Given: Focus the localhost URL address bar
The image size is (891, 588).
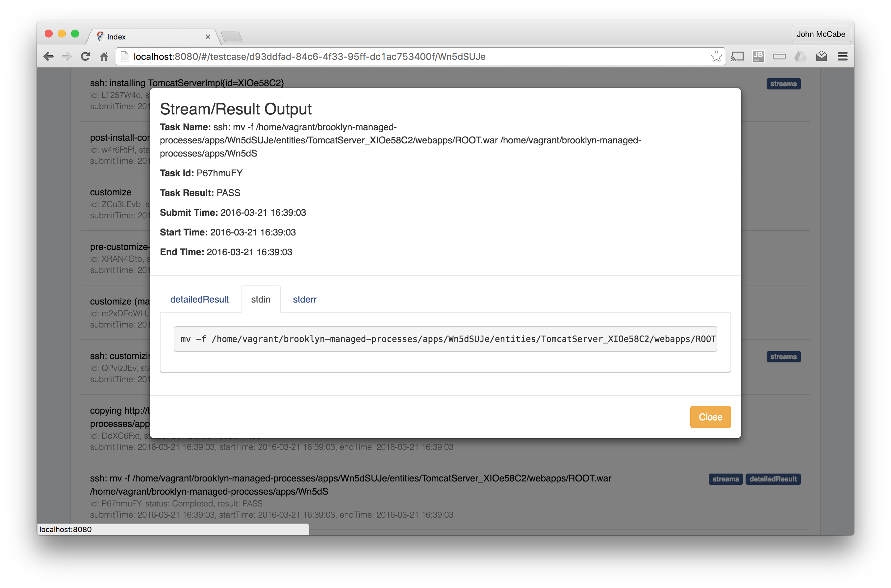Looking at the screenshot, I should click(420, 57).
